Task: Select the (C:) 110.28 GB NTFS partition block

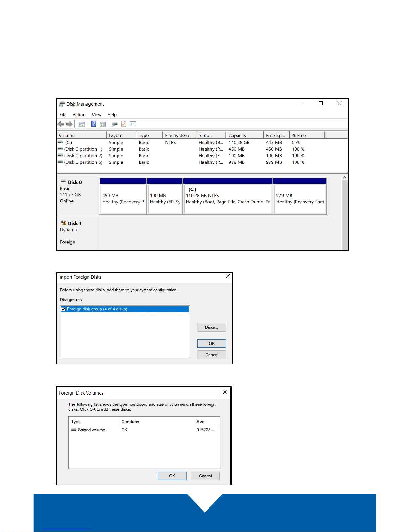Action: coord(228,196)
